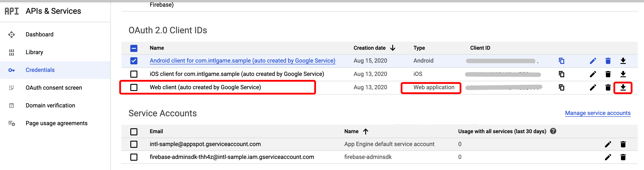Screen dimensions: 644x170
Task: Click the OAuth consent screen icon
Action: click(12, 88)
